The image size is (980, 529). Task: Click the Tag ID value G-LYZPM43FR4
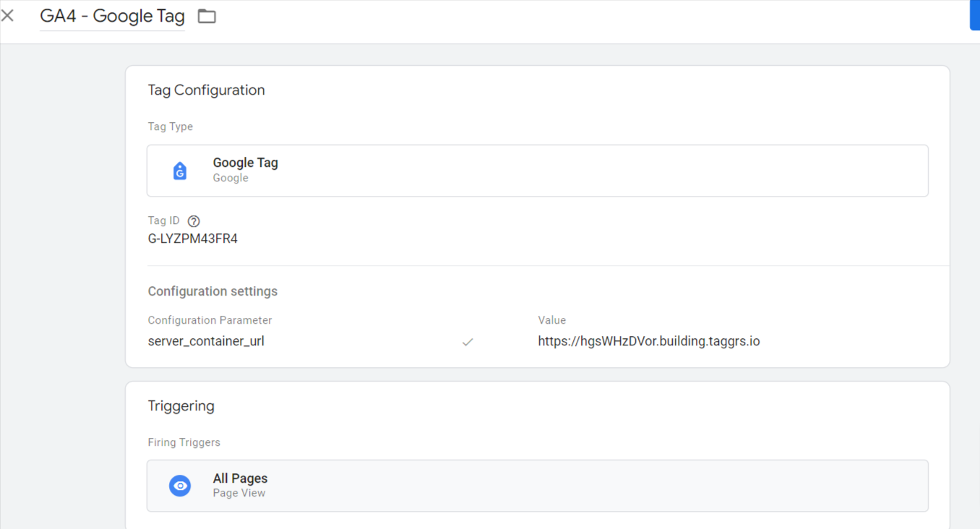click(x=193, y=238)
